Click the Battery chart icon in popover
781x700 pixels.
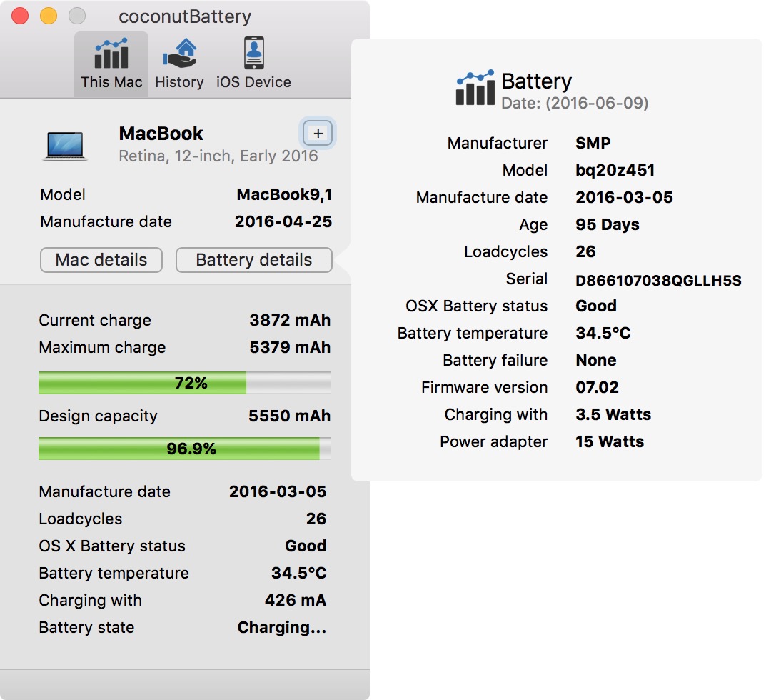point(475,89)
